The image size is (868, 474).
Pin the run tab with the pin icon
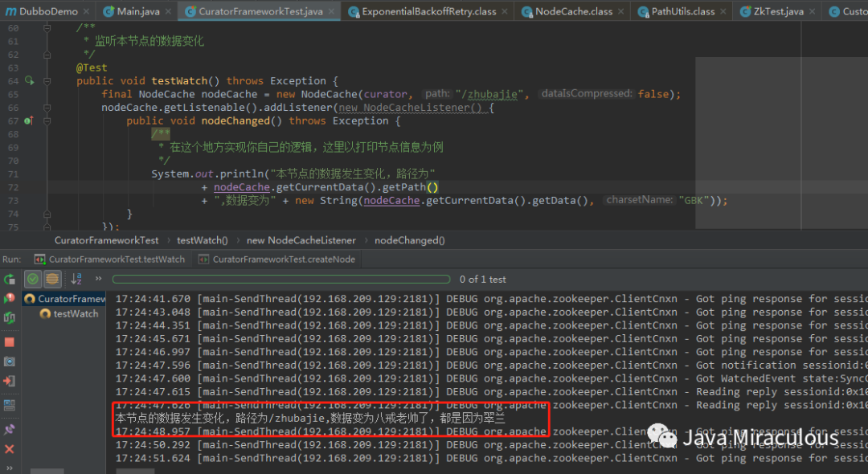(10, 429)
